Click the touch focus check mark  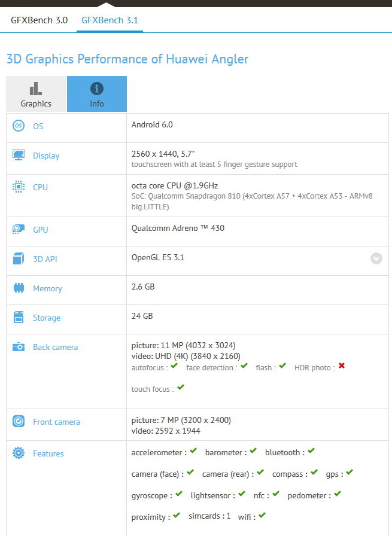[x=181, y=387]
